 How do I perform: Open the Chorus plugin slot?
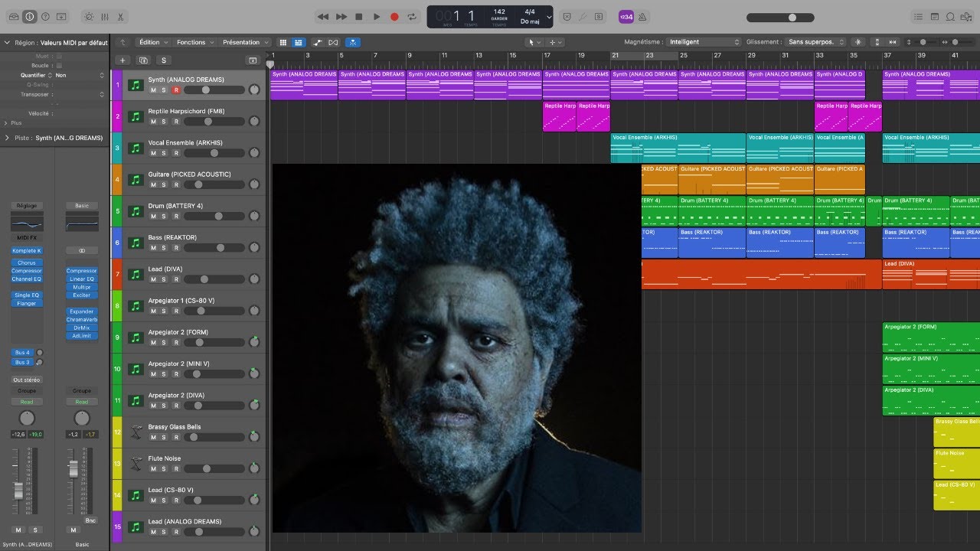[x=27, y=262]
